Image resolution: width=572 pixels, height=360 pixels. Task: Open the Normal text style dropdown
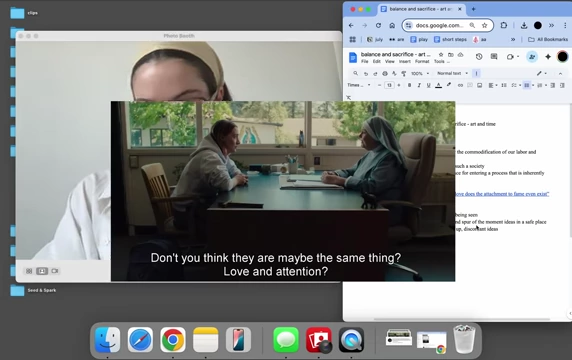pos(452,73)
